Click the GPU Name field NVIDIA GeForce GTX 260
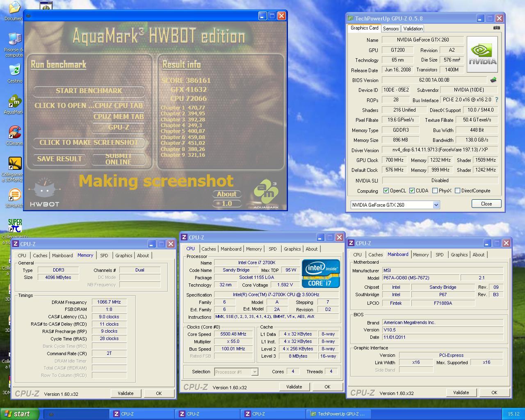525x420 pixels. coord(423,40)
